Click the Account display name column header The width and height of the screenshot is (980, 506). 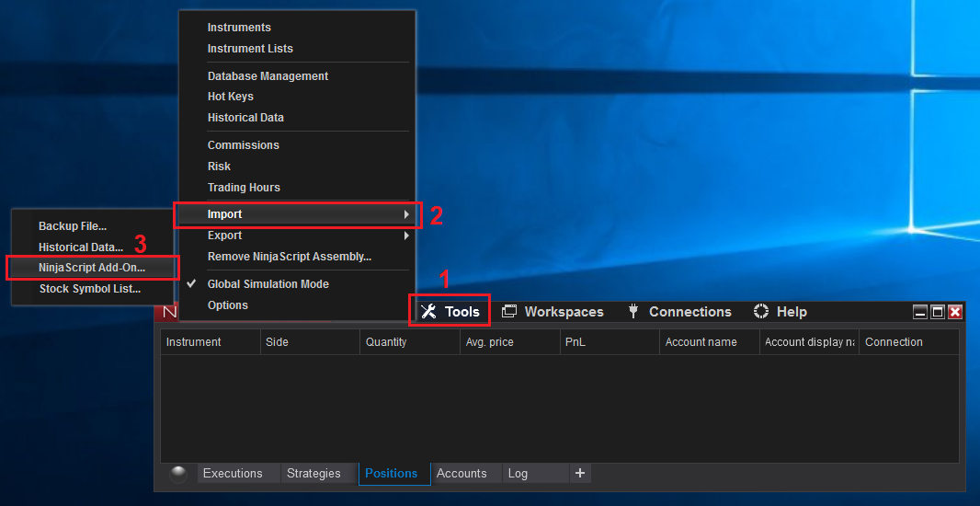809,342
